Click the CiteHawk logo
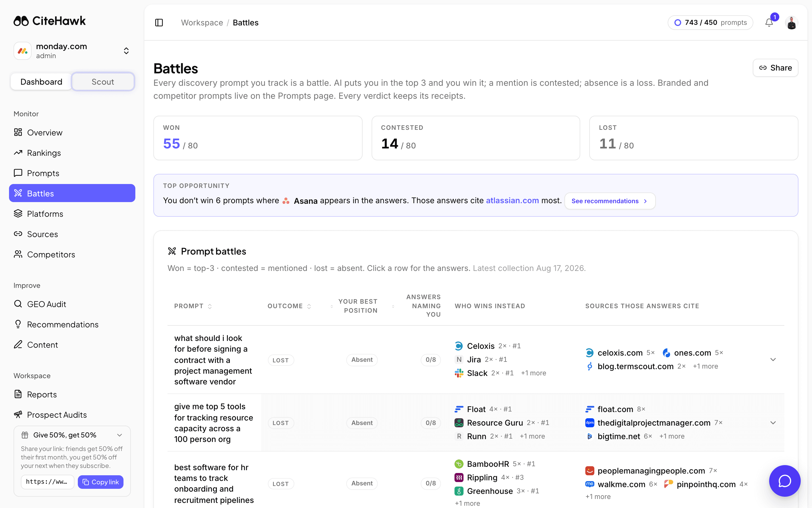Screen dimensions: 812x508 [x=50, y=21]
